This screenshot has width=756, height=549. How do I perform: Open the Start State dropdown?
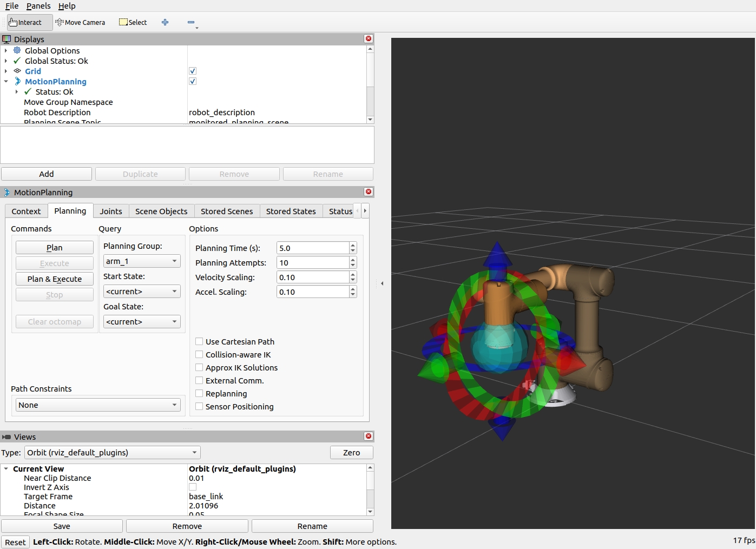(142, 292)
